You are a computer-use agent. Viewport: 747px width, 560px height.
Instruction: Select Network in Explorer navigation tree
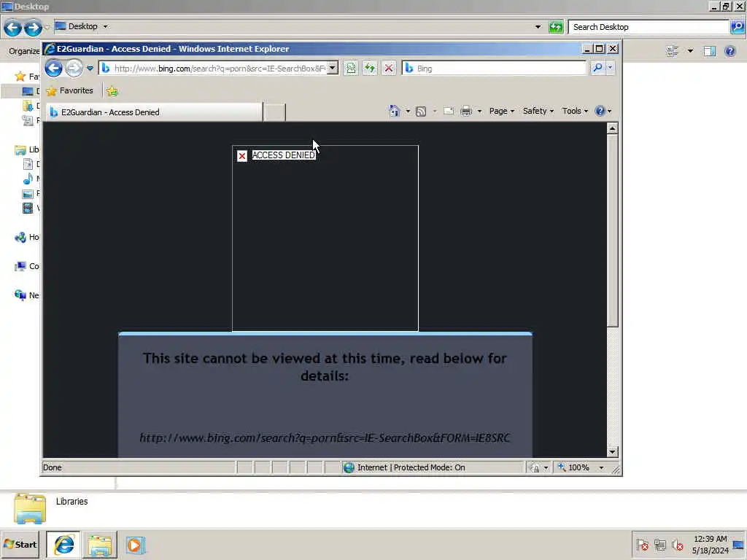(x=27, y=295)
